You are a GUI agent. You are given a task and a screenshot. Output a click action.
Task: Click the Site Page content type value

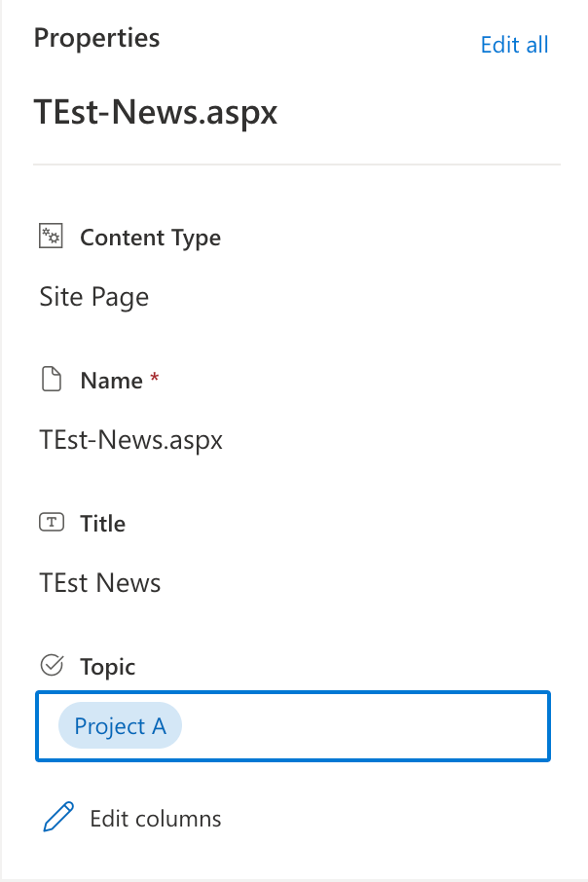coord(94,297)
